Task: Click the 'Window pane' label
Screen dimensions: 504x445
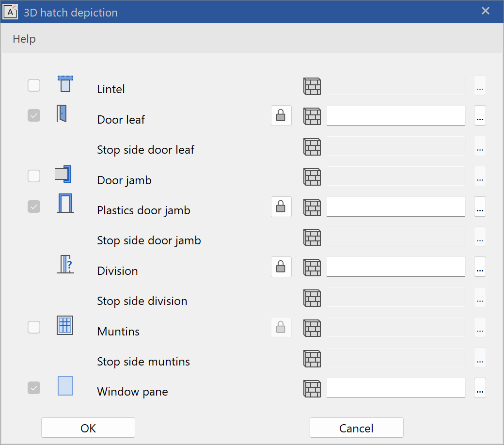Action: [x=132, y=392]
